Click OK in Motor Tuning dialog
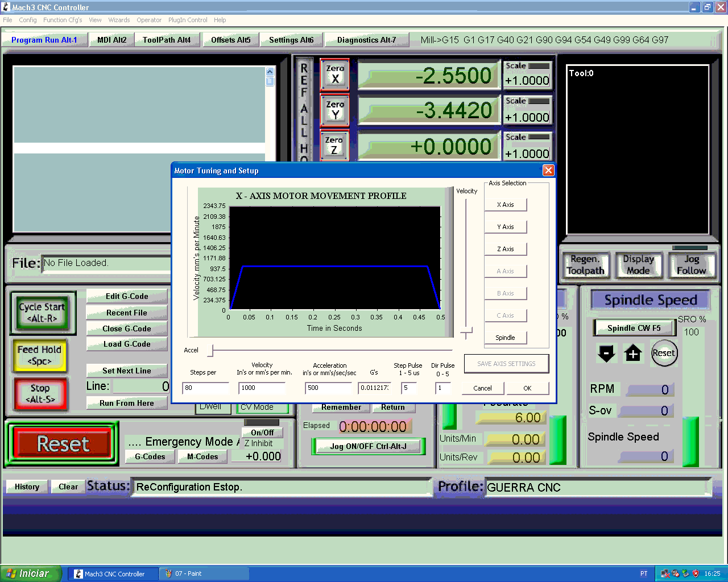The width and height of the screenshot is (728, 582). [527, 388]
